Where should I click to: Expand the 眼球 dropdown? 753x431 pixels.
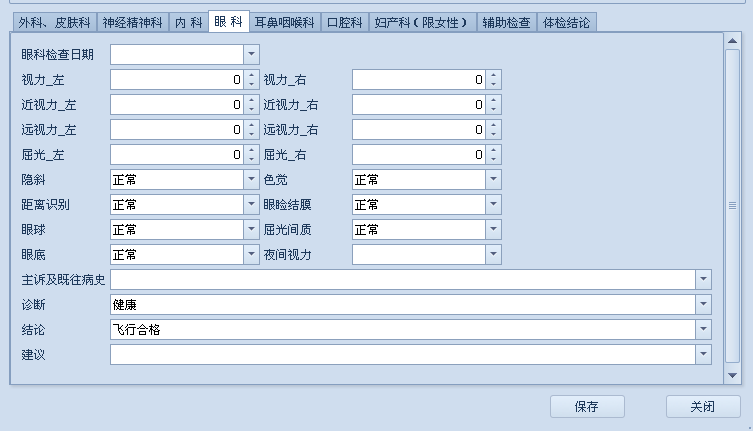(x=251, y=229)
